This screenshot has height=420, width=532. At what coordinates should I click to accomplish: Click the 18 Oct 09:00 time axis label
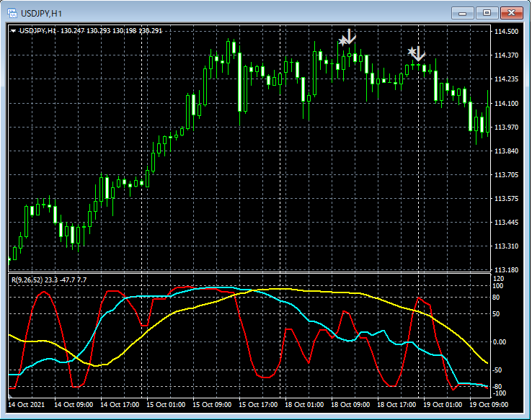click(351, 405)
